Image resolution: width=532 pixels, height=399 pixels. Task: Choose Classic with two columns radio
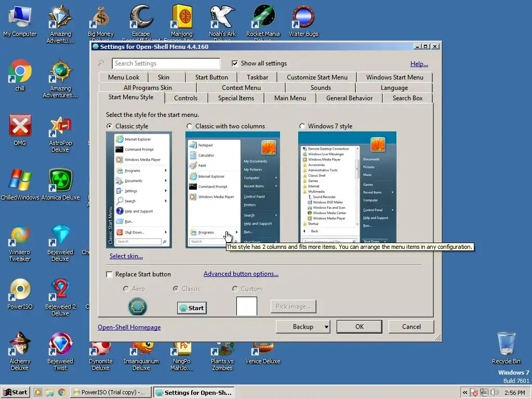(x=189, y=126)
